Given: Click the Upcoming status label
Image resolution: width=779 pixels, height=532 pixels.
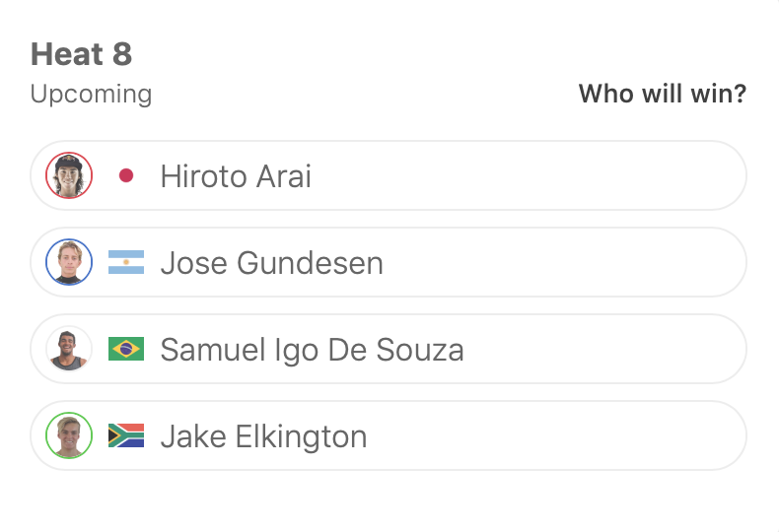Looking at the screenshot, I should point(91,95).
